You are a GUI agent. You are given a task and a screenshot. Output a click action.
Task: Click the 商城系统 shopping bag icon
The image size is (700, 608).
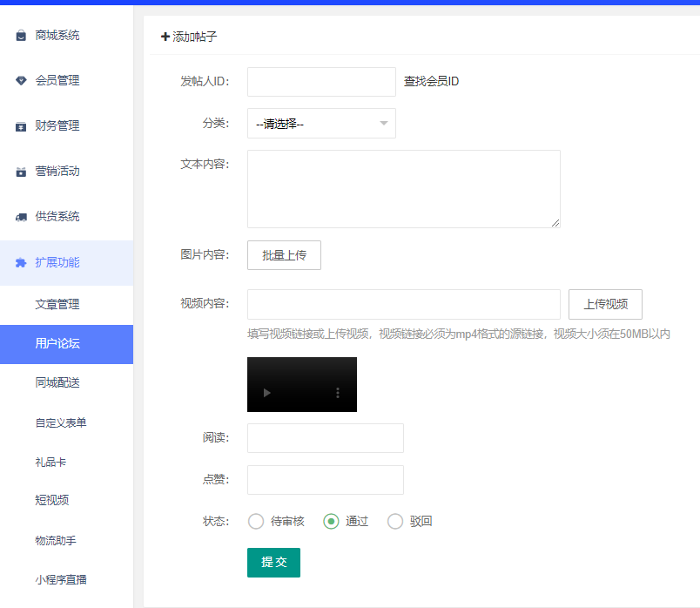(x=21, y=36)
